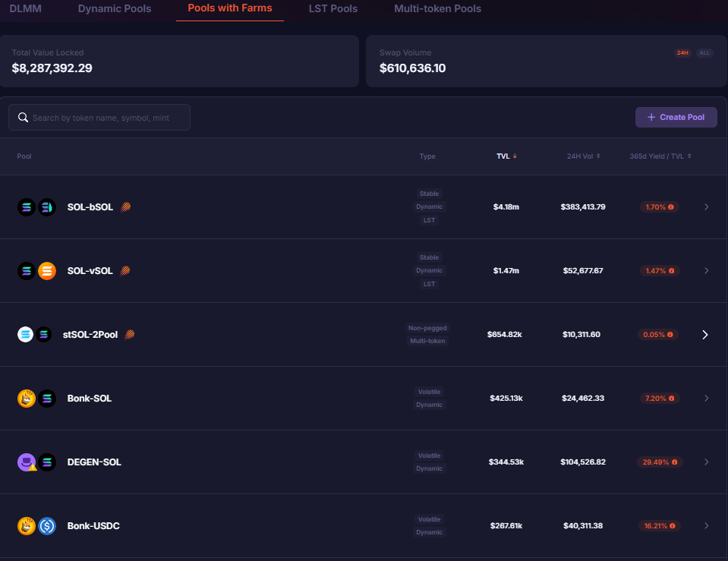Viewport: 728px width, 561px height.
Task: Click the vSOL orange token icon
Action: point(47,271)
